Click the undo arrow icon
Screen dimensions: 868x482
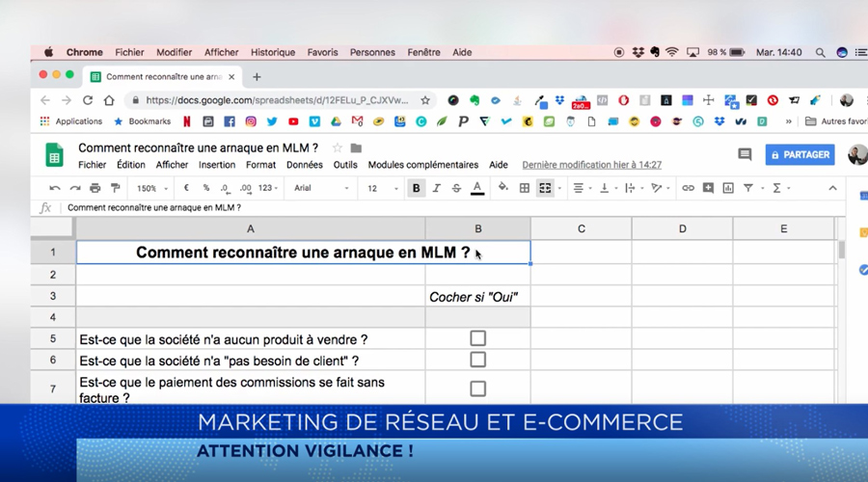click(x=55, y=188)
